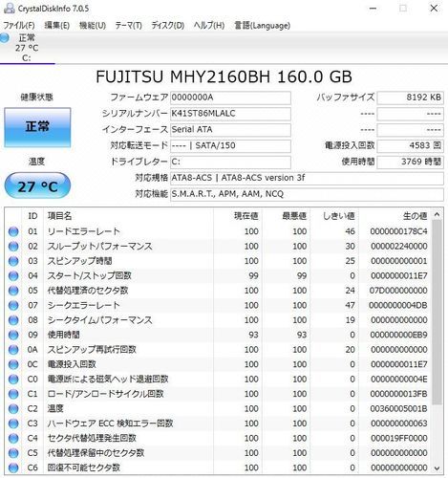
Task: Click raw value 0000000178C4
Action: point(398,231)
